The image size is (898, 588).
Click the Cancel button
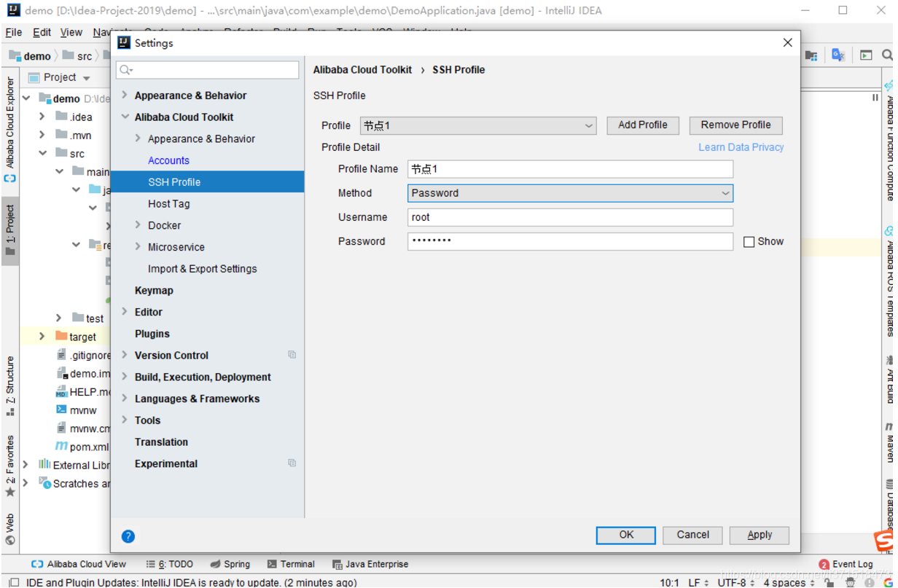tap(692, 535)
